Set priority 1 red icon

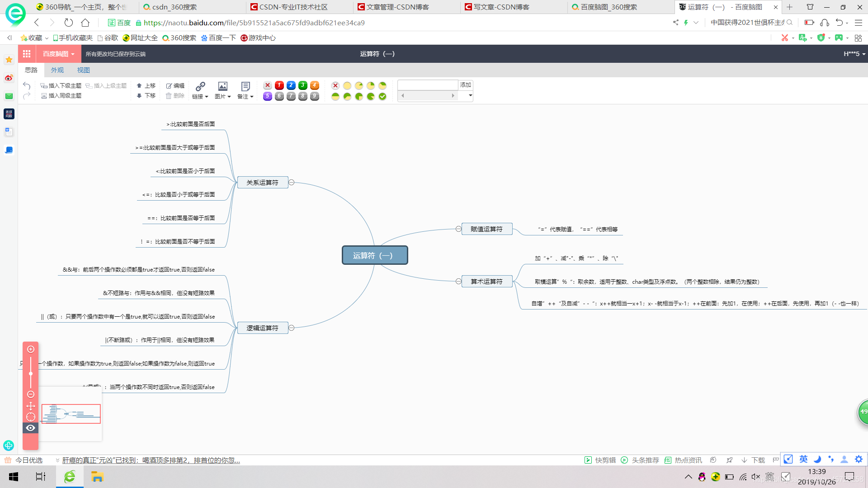pyautogui.click(x=279, y=85)
